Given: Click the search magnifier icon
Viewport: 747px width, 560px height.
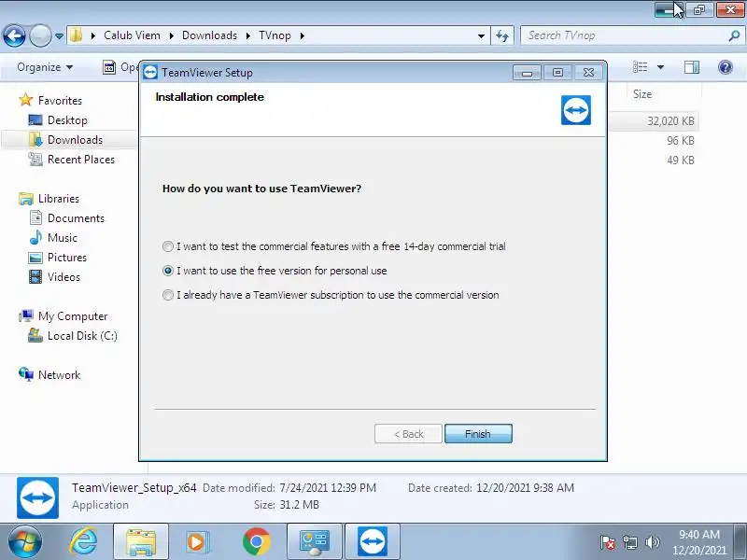Looking at the screenshot, I should (x=735, y=35).
